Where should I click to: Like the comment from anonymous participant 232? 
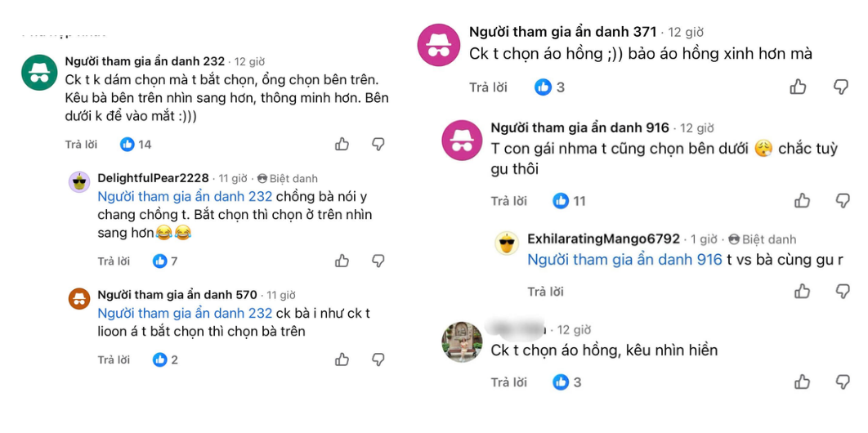[x=342, y=145]
